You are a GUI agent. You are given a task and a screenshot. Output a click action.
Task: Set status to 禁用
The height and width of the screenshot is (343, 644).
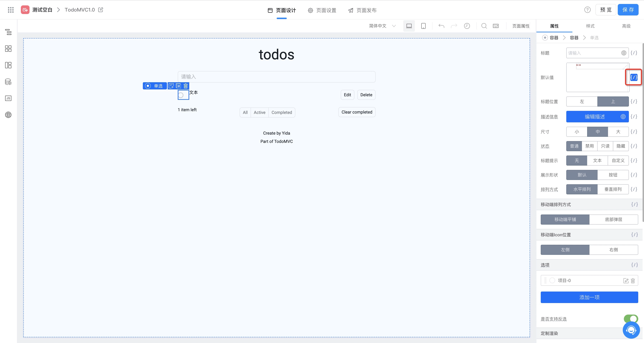(x=589, y=146)
